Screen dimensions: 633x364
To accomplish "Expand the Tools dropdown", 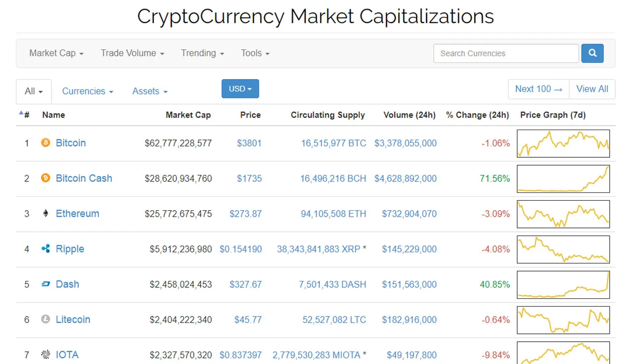I will 255,53.
